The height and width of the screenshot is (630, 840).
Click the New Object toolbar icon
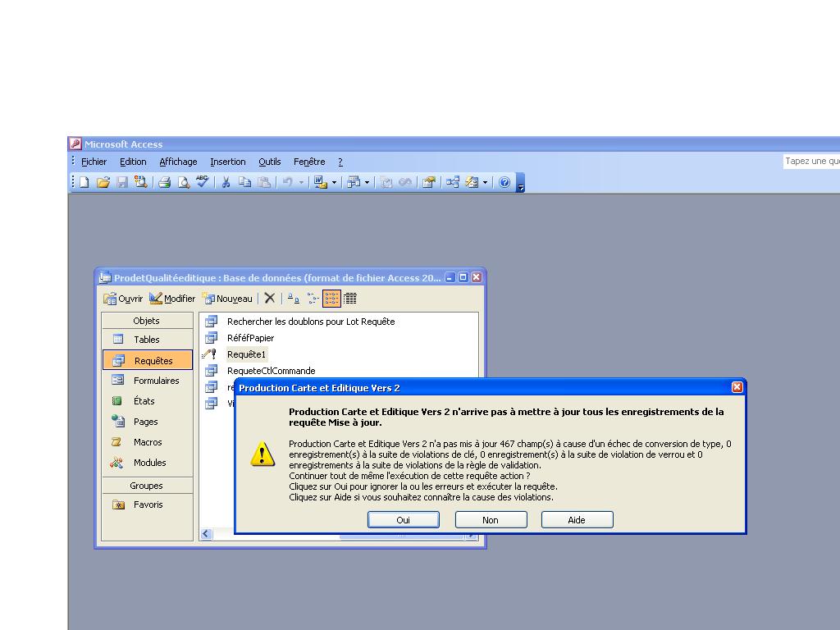pos(472,182)
